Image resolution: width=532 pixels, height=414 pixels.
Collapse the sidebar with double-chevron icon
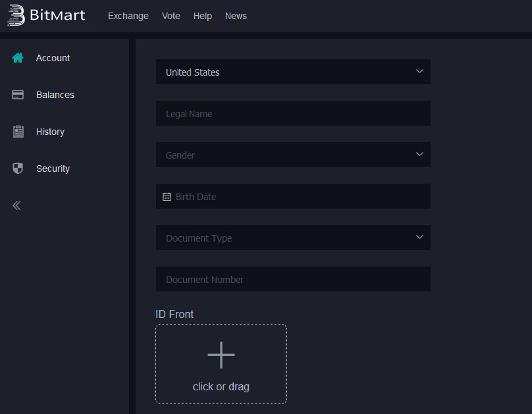click(x=16, y=205)
